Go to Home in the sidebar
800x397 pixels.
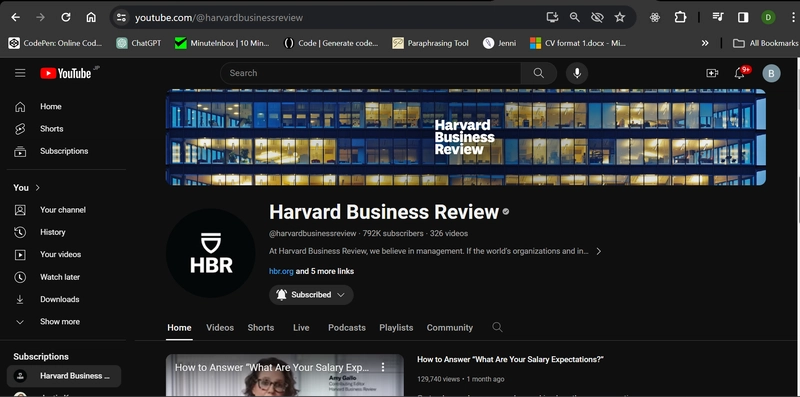pyautogui.click(x=64, y=107)
